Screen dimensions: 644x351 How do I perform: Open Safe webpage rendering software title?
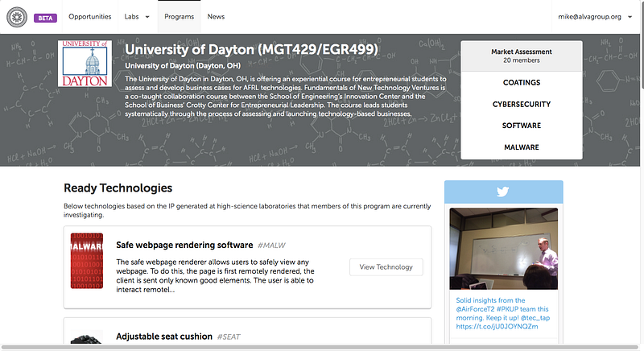(184, 245)
